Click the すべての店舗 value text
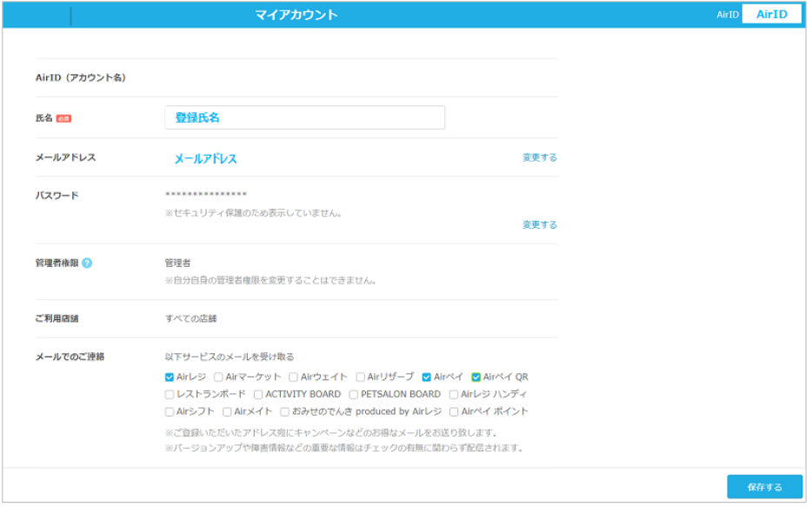The height and width of the screenshot is (507, 812). click(x=191, y=318)
